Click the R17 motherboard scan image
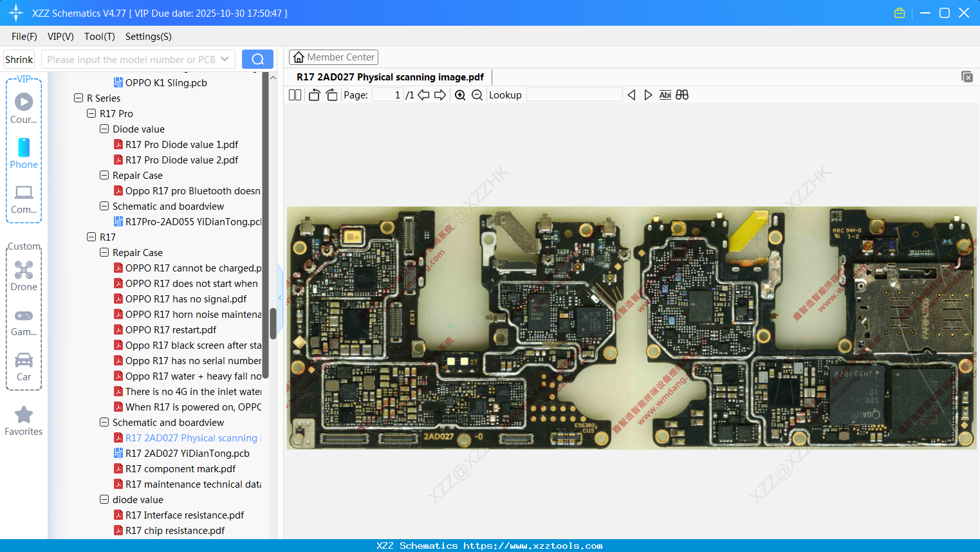 click(x=631, y=327)
